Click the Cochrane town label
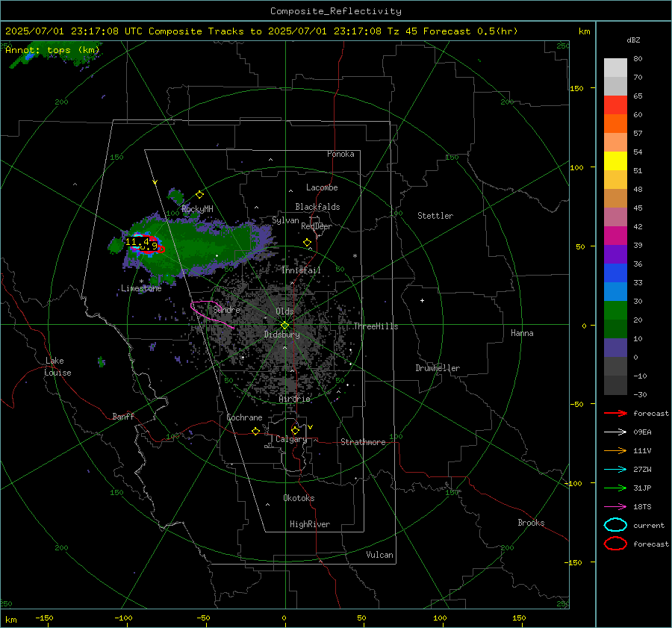672x628 pixels. tap(244, 417)
